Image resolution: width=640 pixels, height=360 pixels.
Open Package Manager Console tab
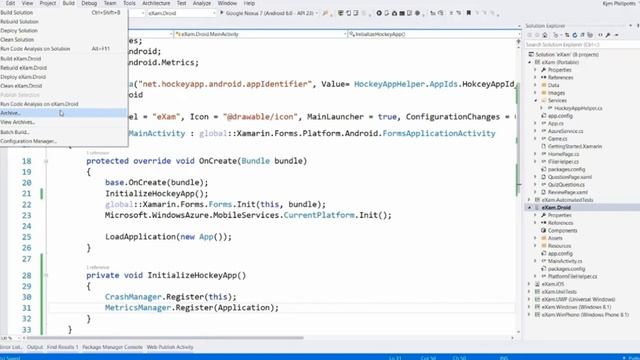[x=112, y=347]
